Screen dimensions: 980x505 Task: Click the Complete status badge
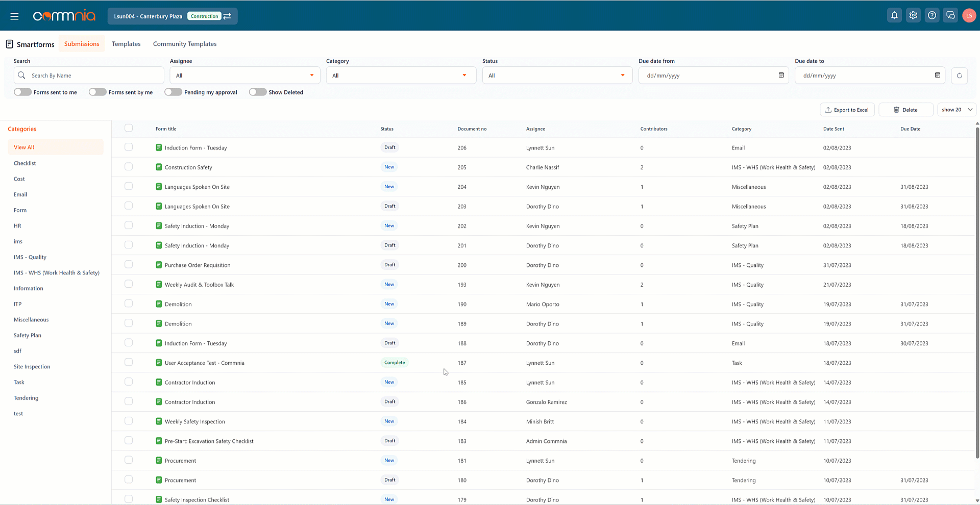395,363
